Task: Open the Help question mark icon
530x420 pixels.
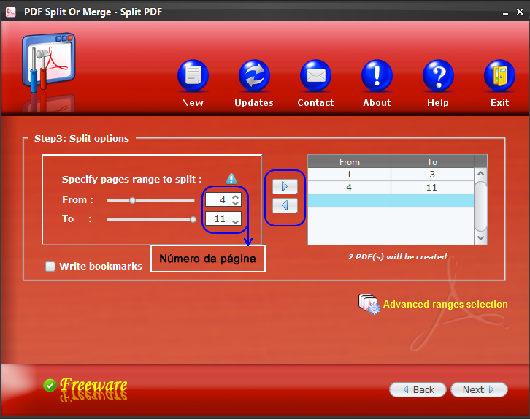Action: coord(438,76)
